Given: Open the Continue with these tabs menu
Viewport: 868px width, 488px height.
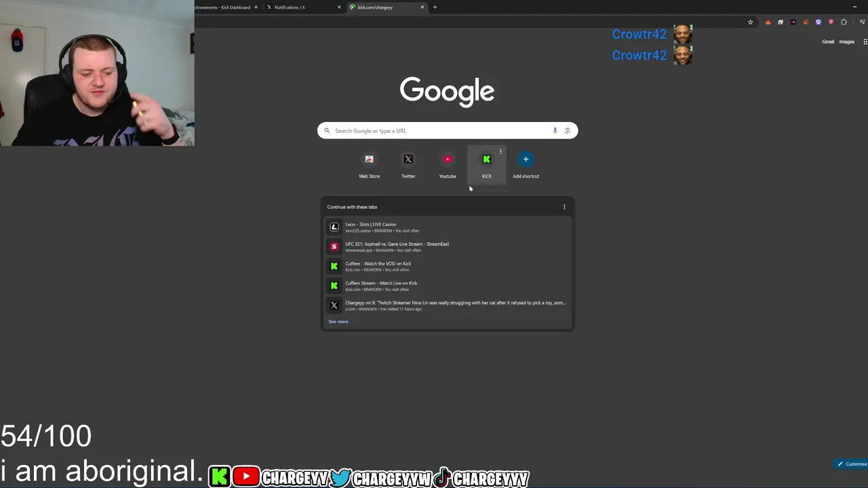Looking at the screenshot, I should (564, 207).
